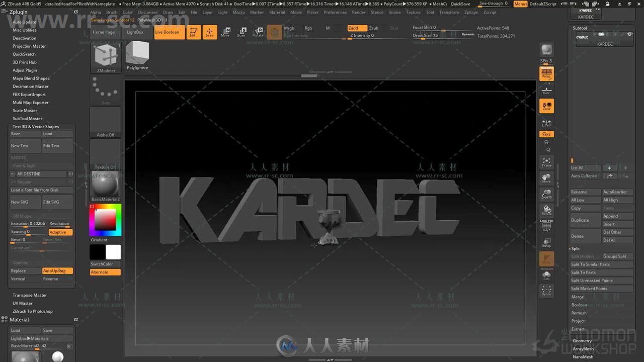Select the Rotate view icon on right shelf
644x362 pixels.
pos(546,210)
